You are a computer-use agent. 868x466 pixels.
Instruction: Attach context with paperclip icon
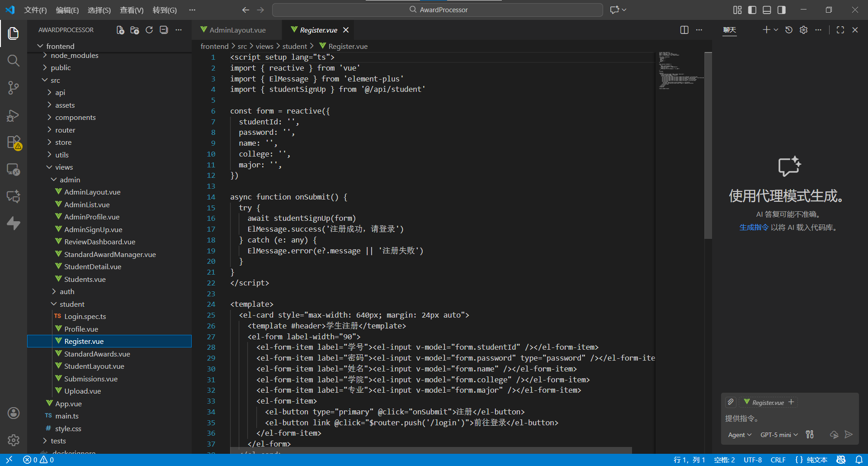point(731,402)
